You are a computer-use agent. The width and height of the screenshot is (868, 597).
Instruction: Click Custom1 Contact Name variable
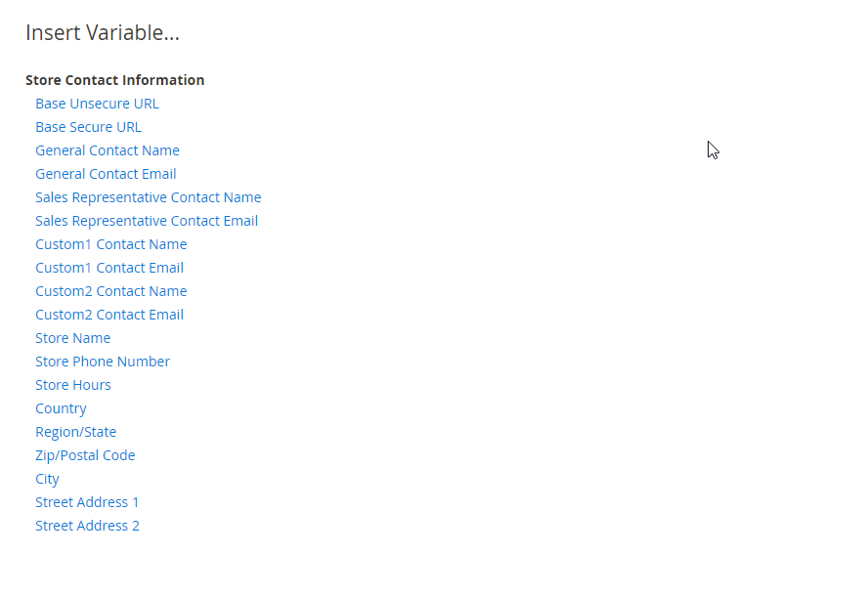pyautogui.click(x=110, y=244)
